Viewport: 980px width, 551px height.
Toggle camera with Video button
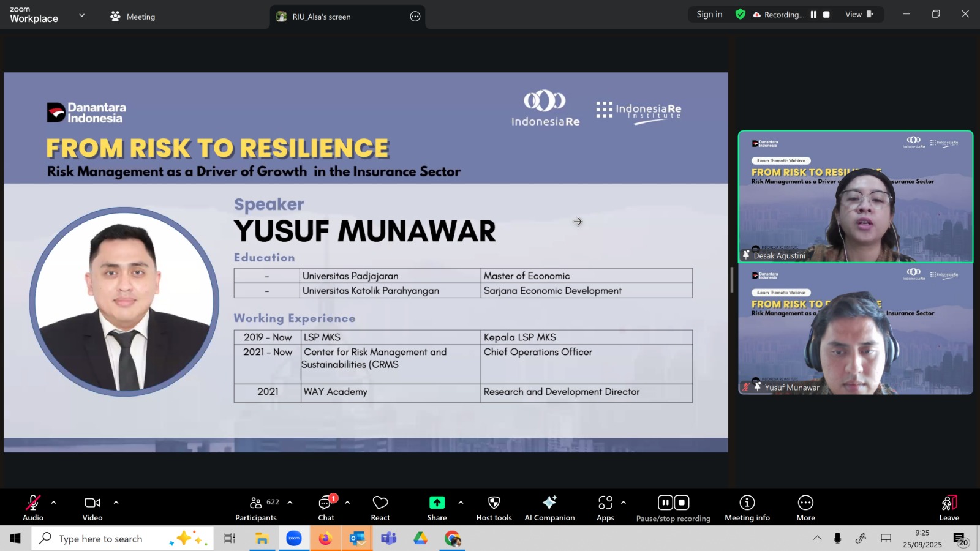pyautogui.click(x=92, y=508)
